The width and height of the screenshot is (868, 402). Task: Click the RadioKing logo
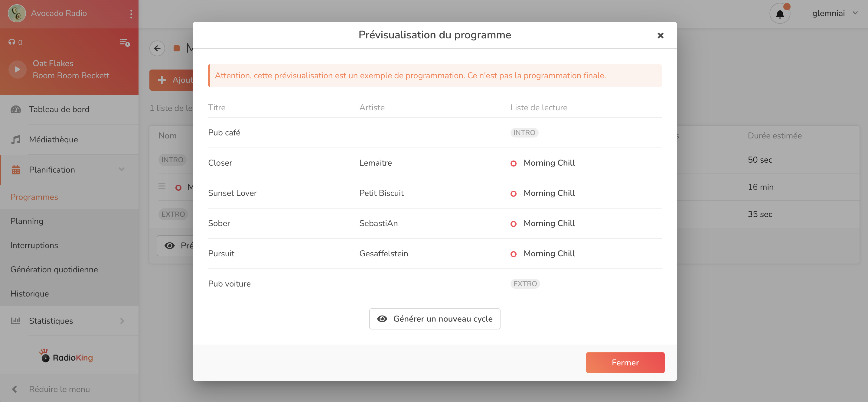[x=66, y=356]
